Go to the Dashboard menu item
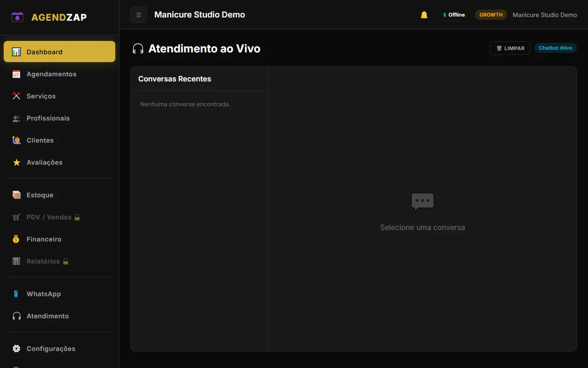 (59, 52)
